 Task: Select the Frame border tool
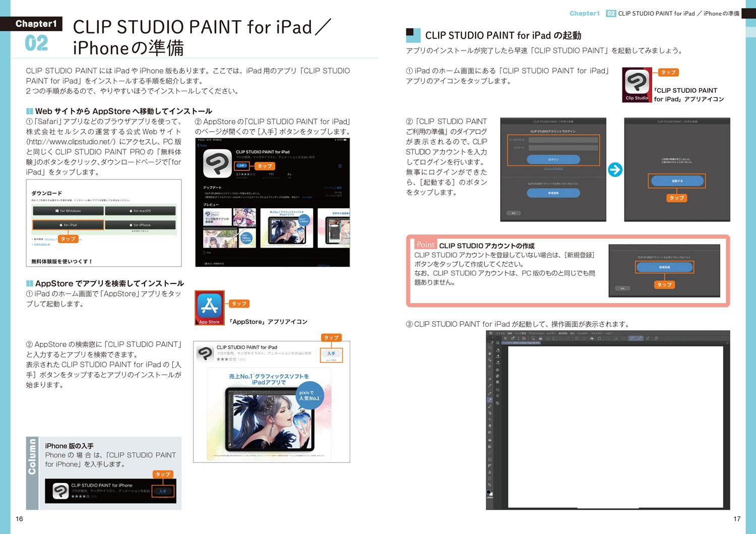coord(490,459)
